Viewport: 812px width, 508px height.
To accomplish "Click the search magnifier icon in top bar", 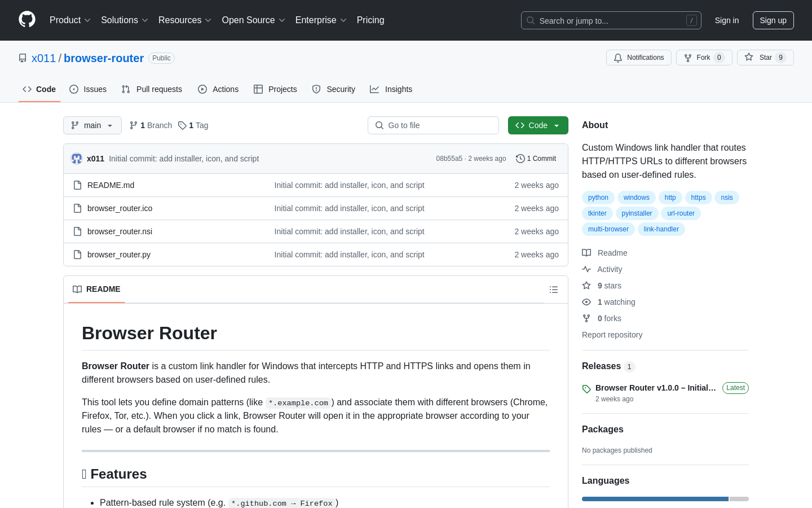I will [x=531, y=20].
